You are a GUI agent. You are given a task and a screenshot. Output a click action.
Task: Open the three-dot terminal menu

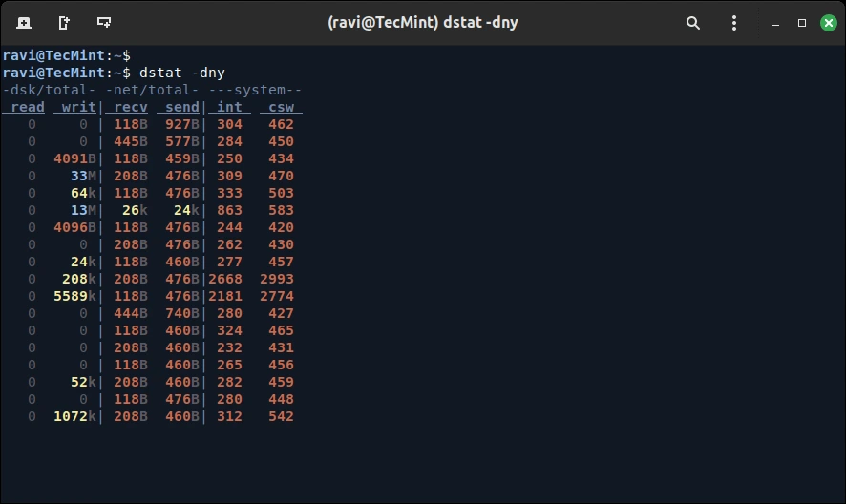[733, 23]
